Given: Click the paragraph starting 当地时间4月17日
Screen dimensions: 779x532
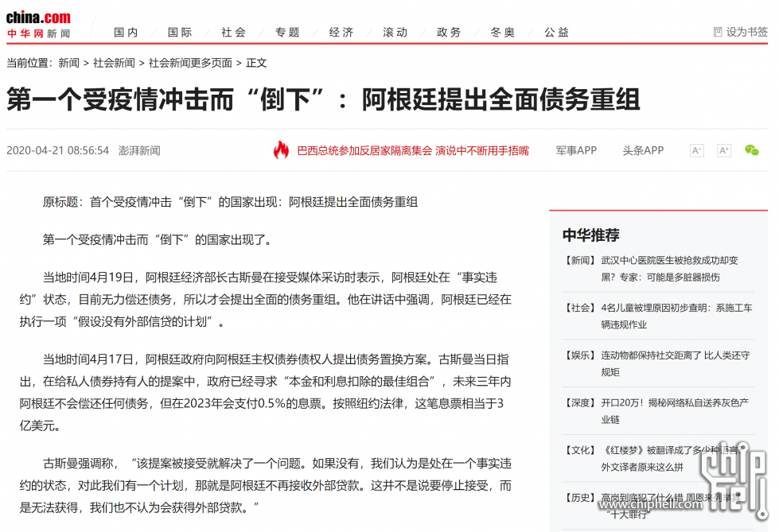Looking at the screenshot, I should point(266,392).
